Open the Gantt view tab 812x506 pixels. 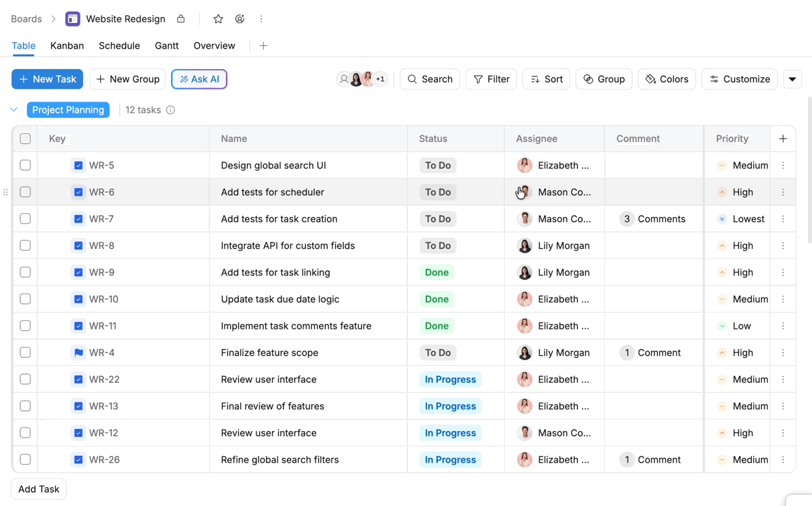[166, 45]
